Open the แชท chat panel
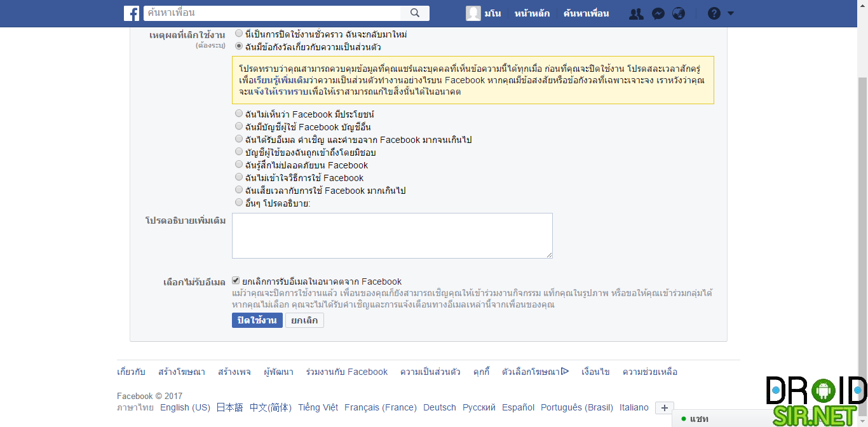The height and width of the screenshot is (427, 868). pyautogui.click(x=699, y=419)
